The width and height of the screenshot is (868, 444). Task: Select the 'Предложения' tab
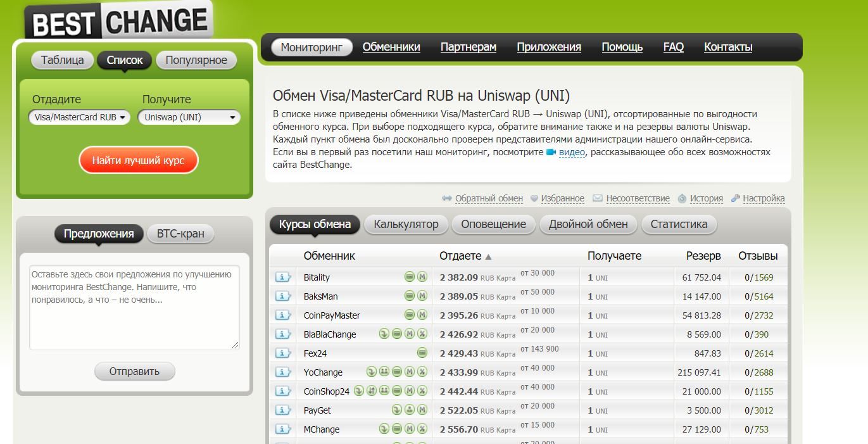point(99,234)
